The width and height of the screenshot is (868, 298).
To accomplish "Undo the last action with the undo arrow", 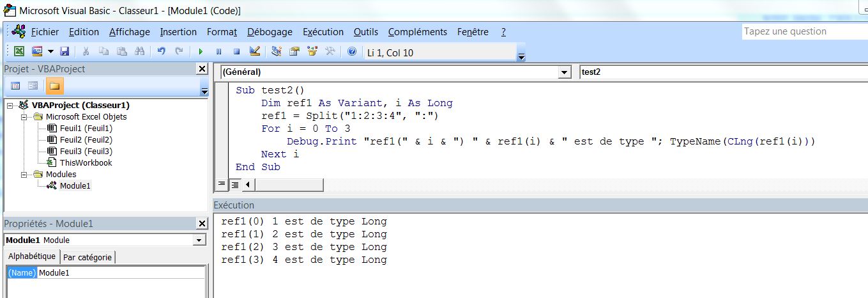I will (x=162, y=52).
